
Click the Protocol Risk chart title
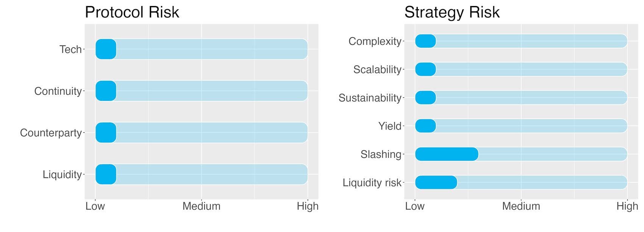click(132, 12)
